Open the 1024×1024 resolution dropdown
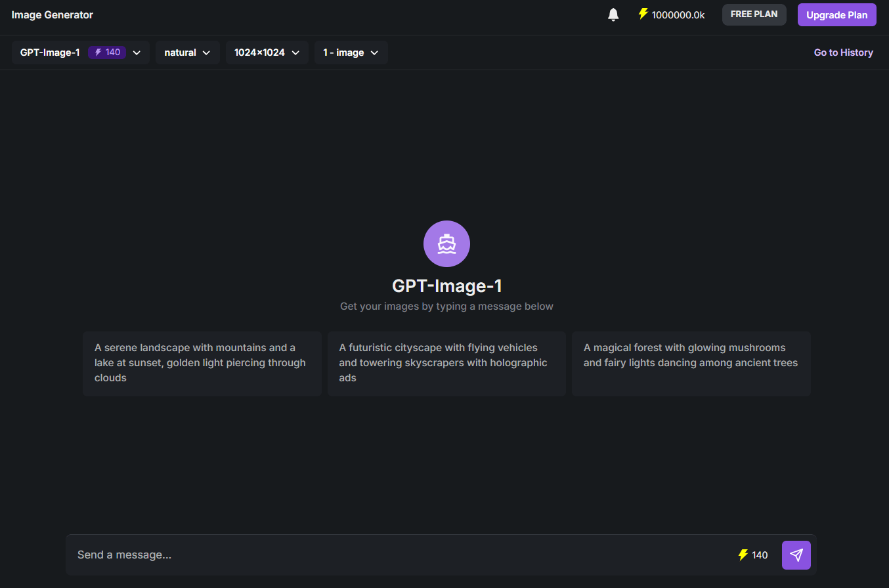Viewport: 889px width, 588px height. coord(267,52)
